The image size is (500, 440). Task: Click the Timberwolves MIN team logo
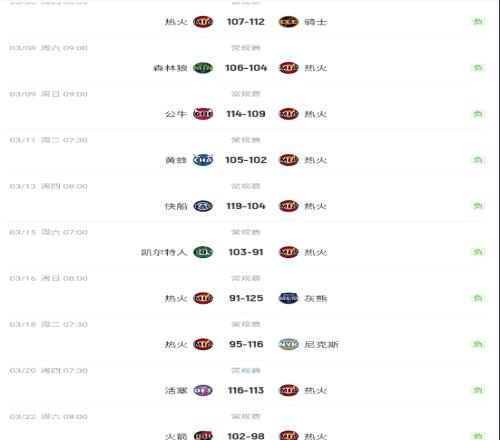click(x=203, y=68)
